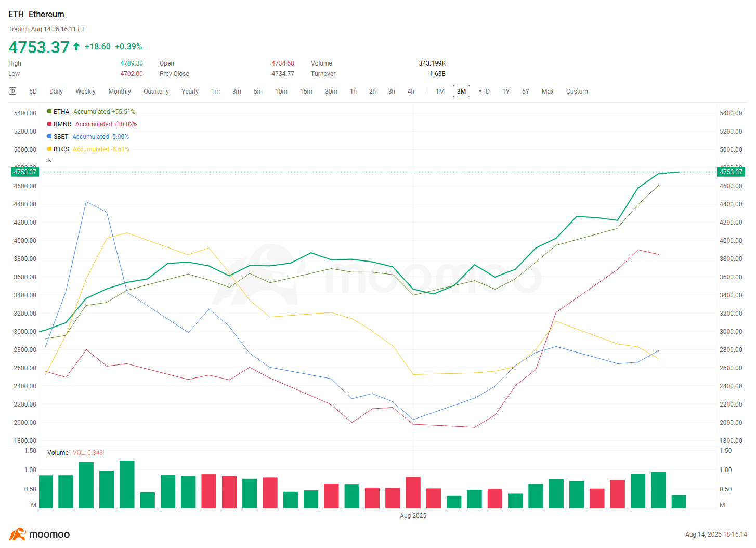Click the BMNR red legend marker

[x=49, y=124]
